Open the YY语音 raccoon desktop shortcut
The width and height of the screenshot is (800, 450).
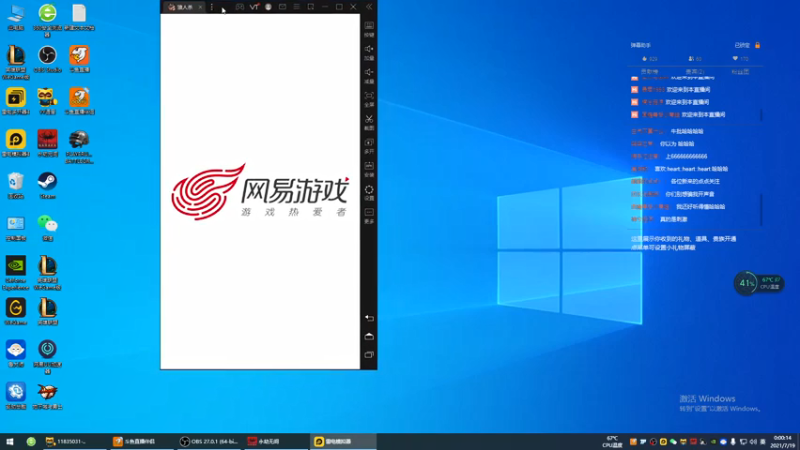[47, 101]
